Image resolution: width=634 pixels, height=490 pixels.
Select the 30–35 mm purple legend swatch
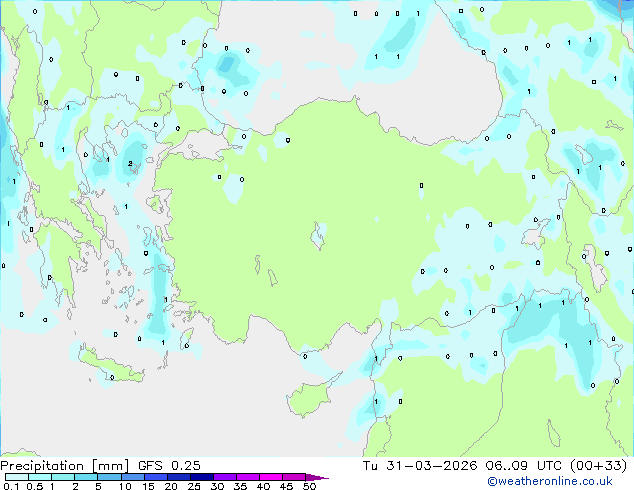click(225, 477)
